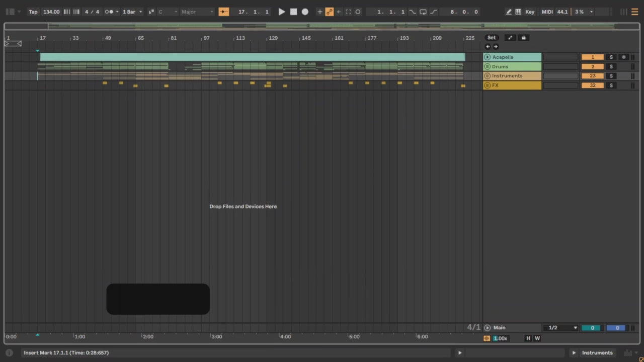This screenshot has width=644, height=362.
Task: Jump to the next locator arrow
Action: (496, 47)
